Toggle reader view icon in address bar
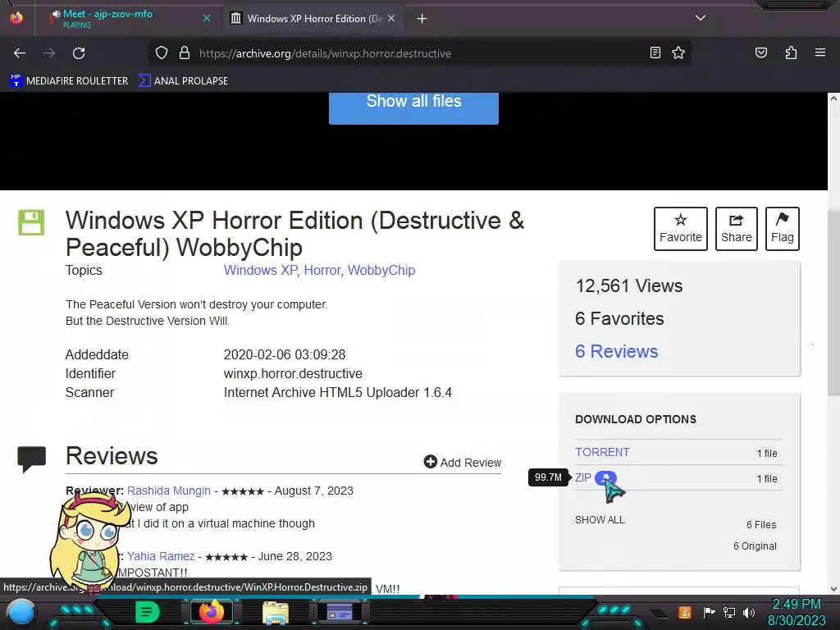Viewport: 840px width, 630px height. (x=655, y=52)
